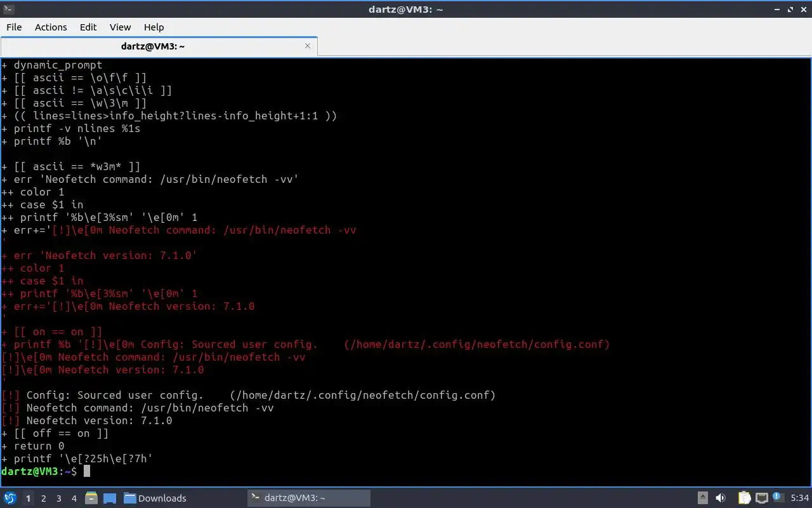
Task: Switch to virtual desktop 4
Action: [x=74, y=498]
